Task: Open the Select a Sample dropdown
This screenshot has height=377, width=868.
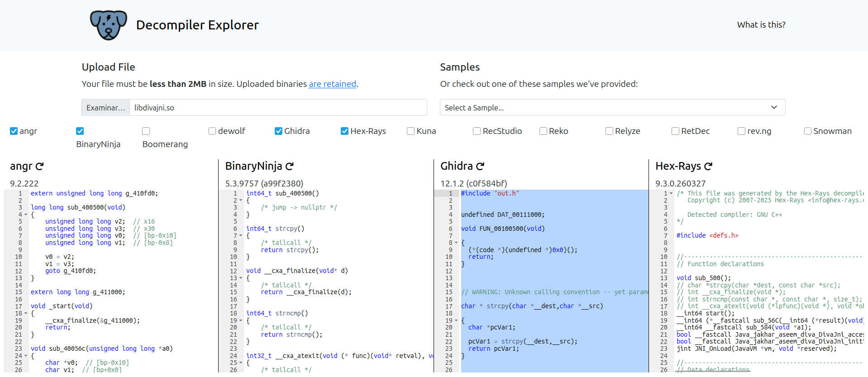Action: [612, 108]
